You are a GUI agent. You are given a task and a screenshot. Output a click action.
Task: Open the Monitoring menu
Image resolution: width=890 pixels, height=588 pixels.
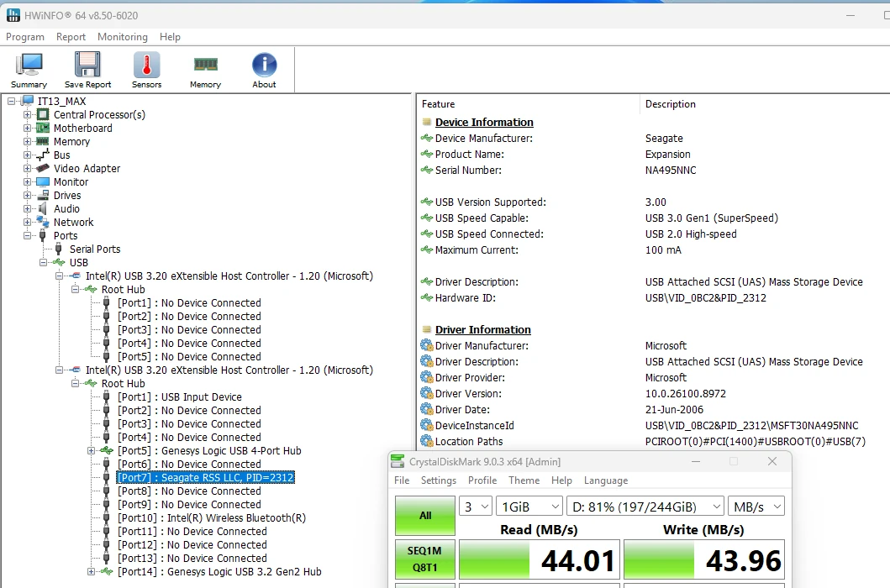(x=123, y=37)
